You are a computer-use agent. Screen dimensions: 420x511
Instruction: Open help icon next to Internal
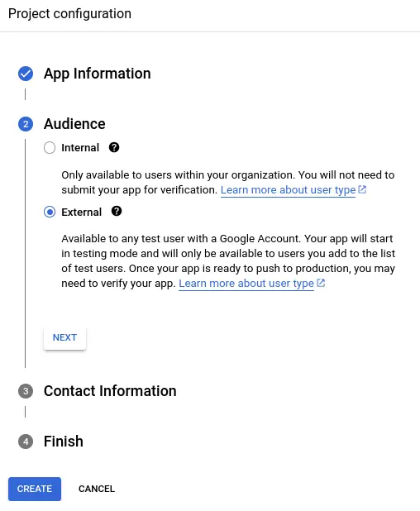(114, 147)
